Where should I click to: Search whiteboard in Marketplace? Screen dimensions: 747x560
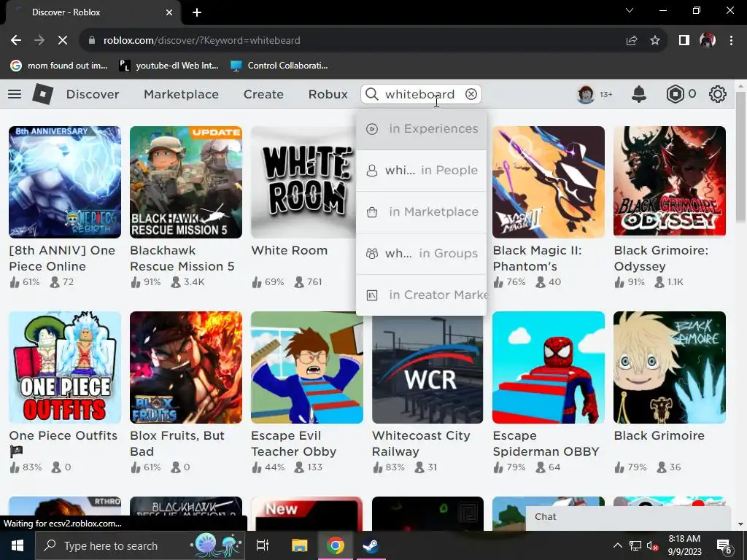click(x=421, y=212)
